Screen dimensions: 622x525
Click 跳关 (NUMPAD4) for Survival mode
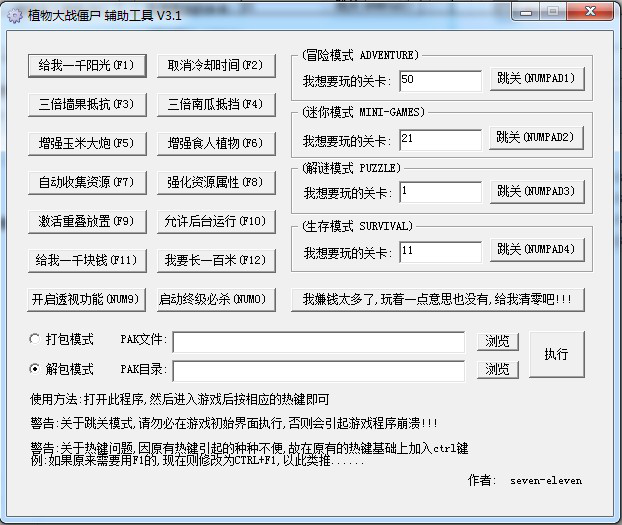(x=537, y=250)
